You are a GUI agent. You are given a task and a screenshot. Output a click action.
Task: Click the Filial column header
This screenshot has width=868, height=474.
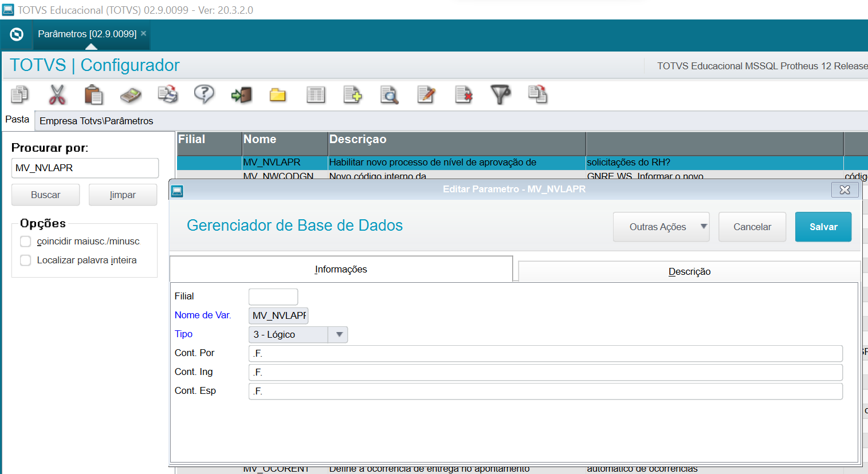tap(209, 143)
